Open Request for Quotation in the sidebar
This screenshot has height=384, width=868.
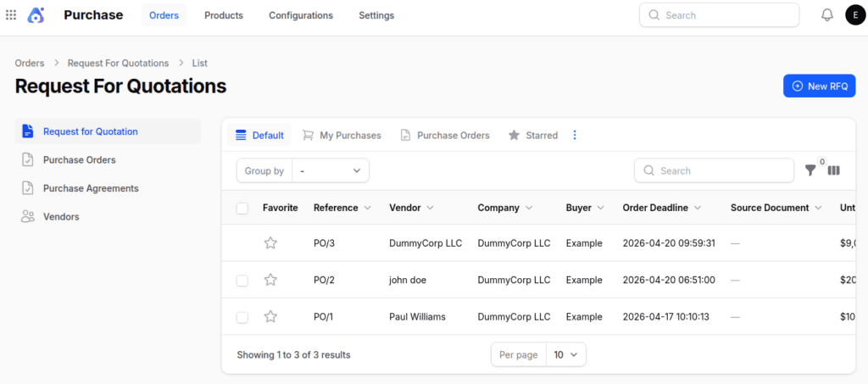coord(108,131)
